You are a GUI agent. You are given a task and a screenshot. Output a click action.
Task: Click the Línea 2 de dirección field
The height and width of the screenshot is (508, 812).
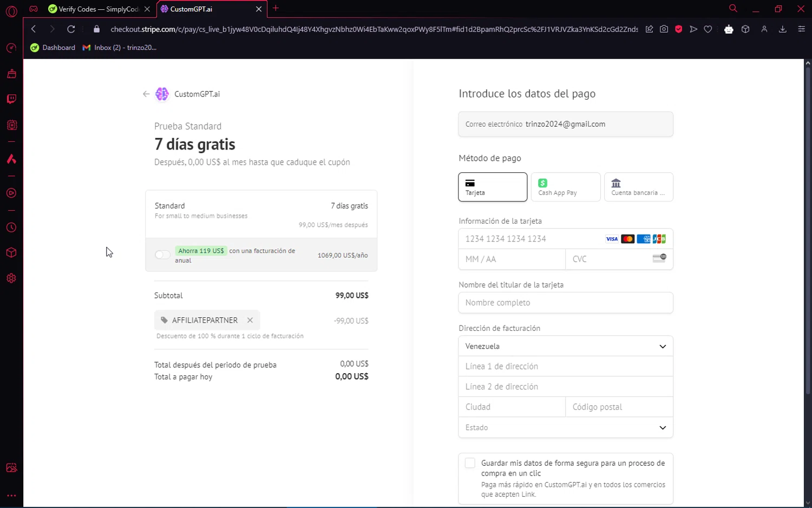point(566,387)
